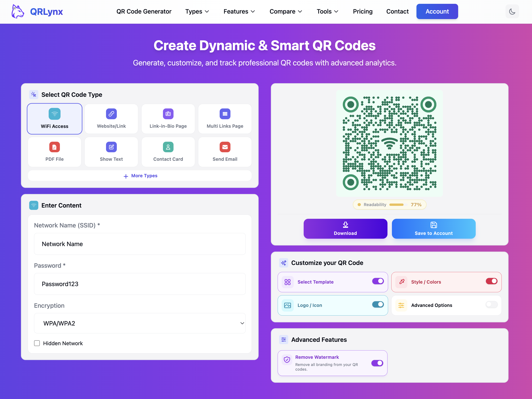Image resolution: width=532 pixels, height=399 pixels.
Task: Choose the Contact Card icon
Action: pos(168,147)
